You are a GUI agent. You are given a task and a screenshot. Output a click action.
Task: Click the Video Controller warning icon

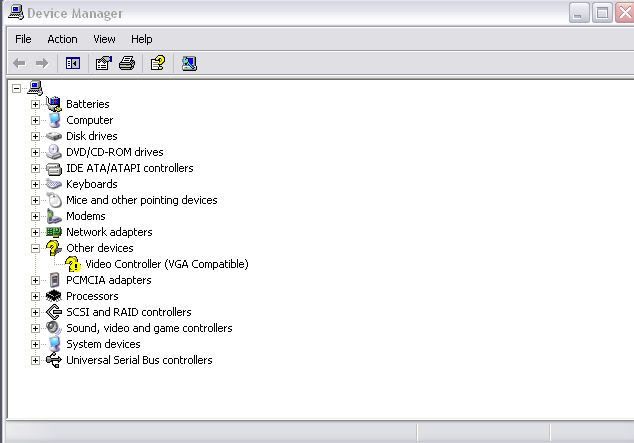[x=73, y=264]
